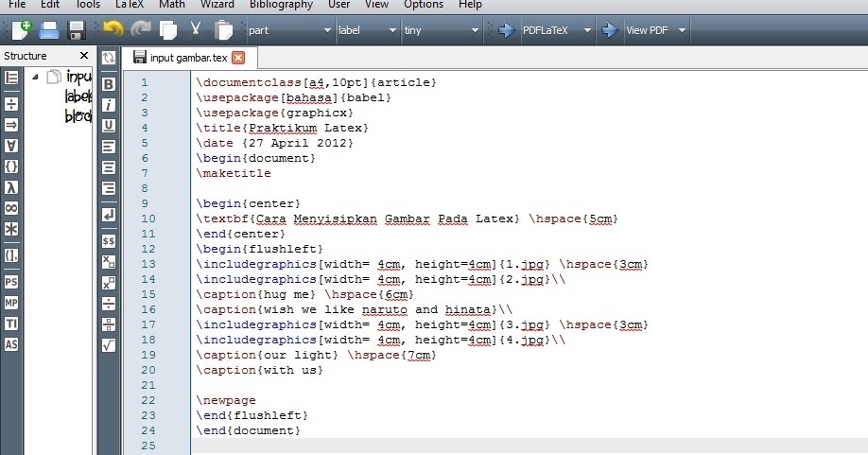868x455 pixels.
Task: Open the Bibliography menu
Action: point(281,5)
